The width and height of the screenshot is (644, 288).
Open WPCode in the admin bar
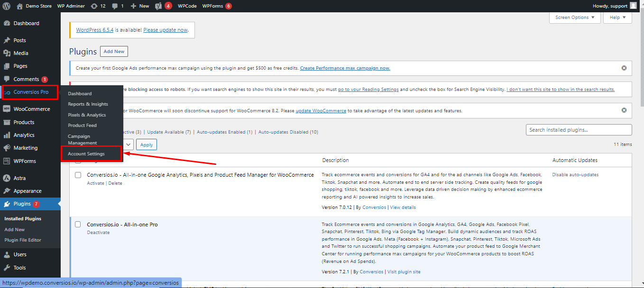point(187,6)
